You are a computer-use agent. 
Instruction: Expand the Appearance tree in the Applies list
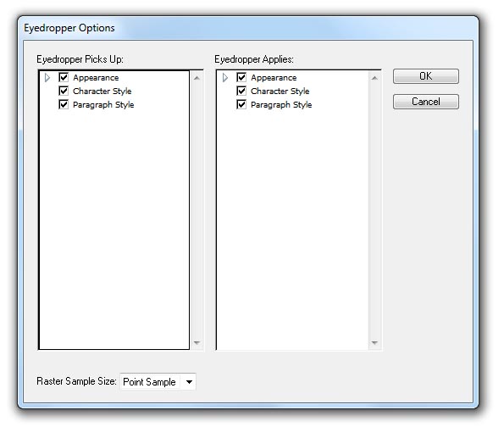225,77
